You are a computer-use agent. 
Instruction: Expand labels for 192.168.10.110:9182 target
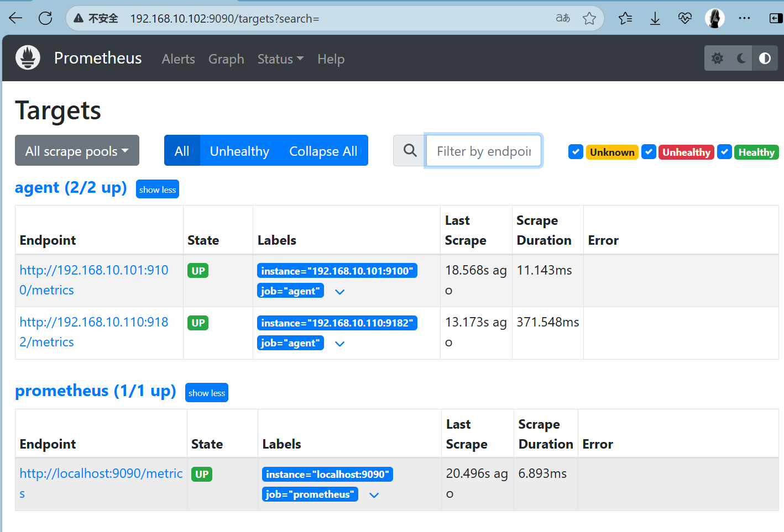[340, 344]
